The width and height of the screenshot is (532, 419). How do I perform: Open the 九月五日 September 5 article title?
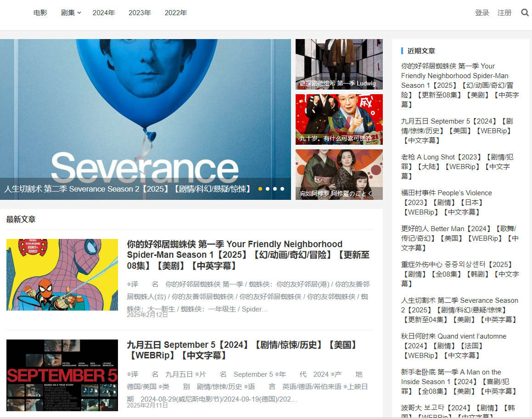click(x=242, y=350)
